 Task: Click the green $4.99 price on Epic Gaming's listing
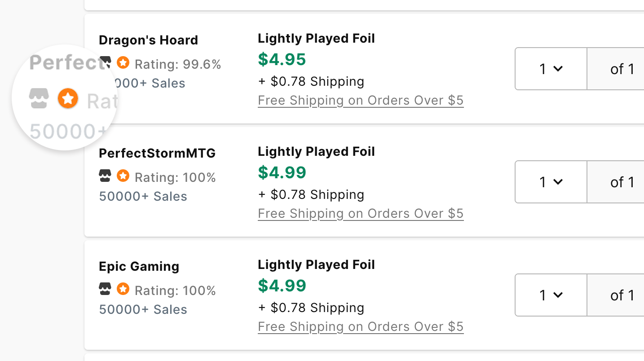pos(282,286)
